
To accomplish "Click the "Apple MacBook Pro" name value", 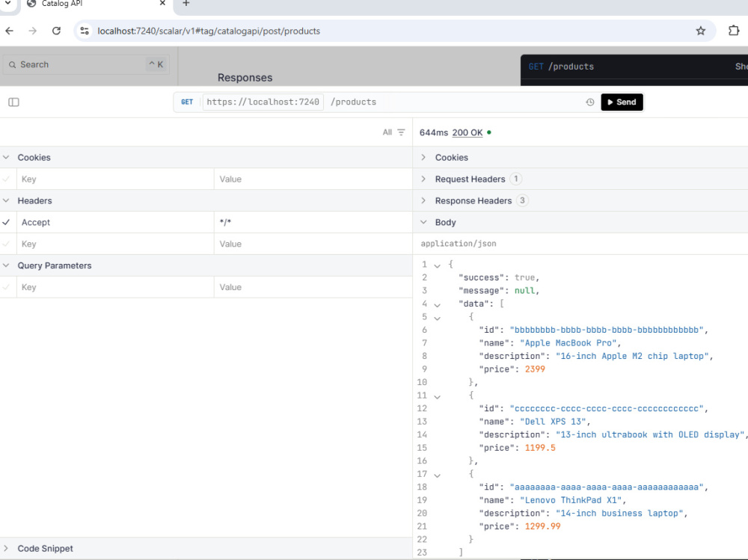I will (570, 343).
